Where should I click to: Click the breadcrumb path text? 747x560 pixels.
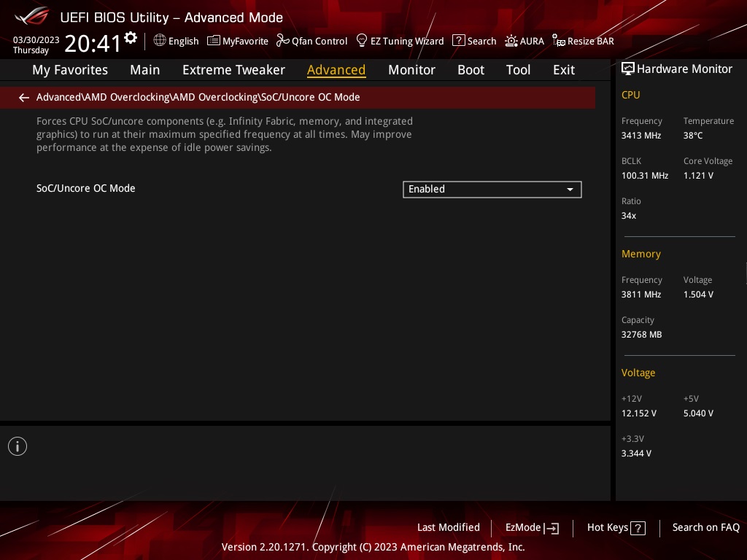(198, 97)
